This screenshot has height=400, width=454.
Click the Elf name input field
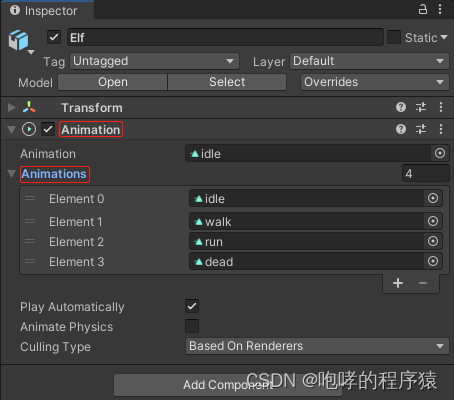[x=225, y=37]
